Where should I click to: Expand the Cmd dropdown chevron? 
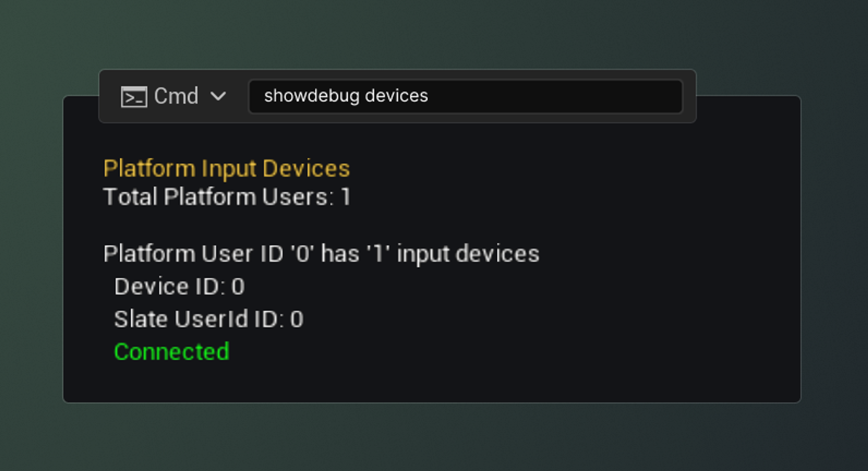(x=218, y=97)
